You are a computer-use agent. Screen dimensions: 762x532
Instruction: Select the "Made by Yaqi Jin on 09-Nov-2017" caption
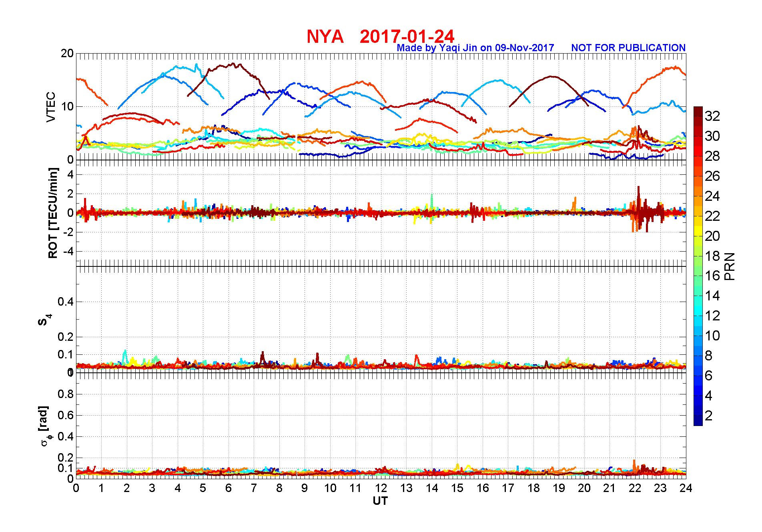click(475, 48)
